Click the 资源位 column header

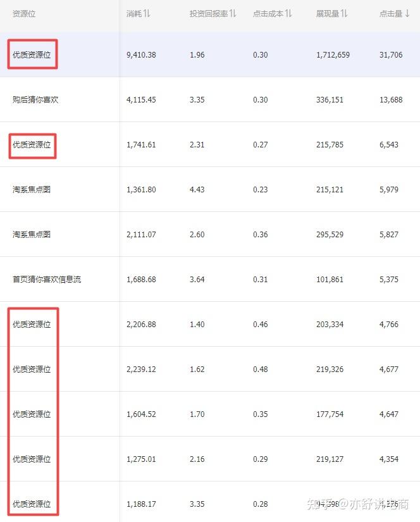coord(24,13)
